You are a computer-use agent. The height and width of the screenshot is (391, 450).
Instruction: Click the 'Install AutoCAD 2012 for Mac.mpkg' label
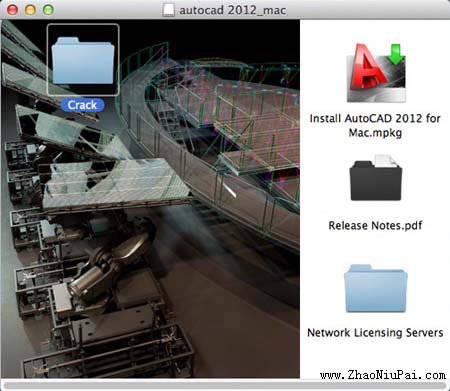tap(375, 125)
